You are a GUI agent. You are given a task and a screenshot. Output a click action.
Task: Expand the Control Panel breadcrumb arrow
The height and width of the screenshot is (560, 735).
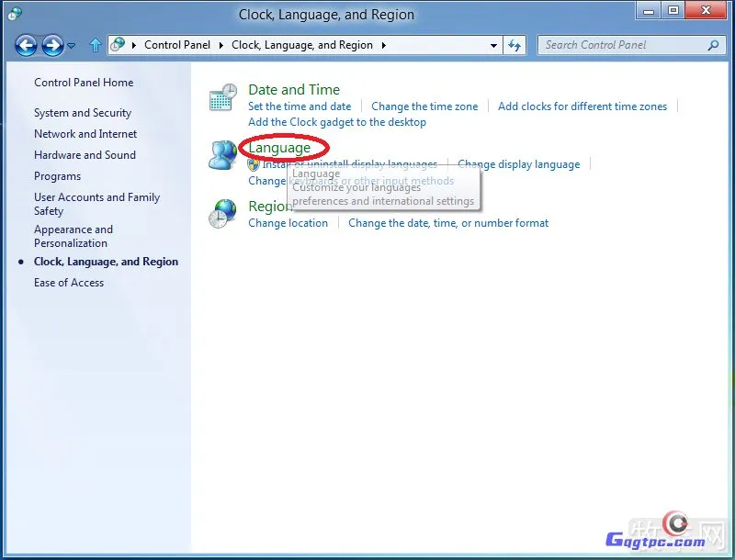tap(224, 45)
